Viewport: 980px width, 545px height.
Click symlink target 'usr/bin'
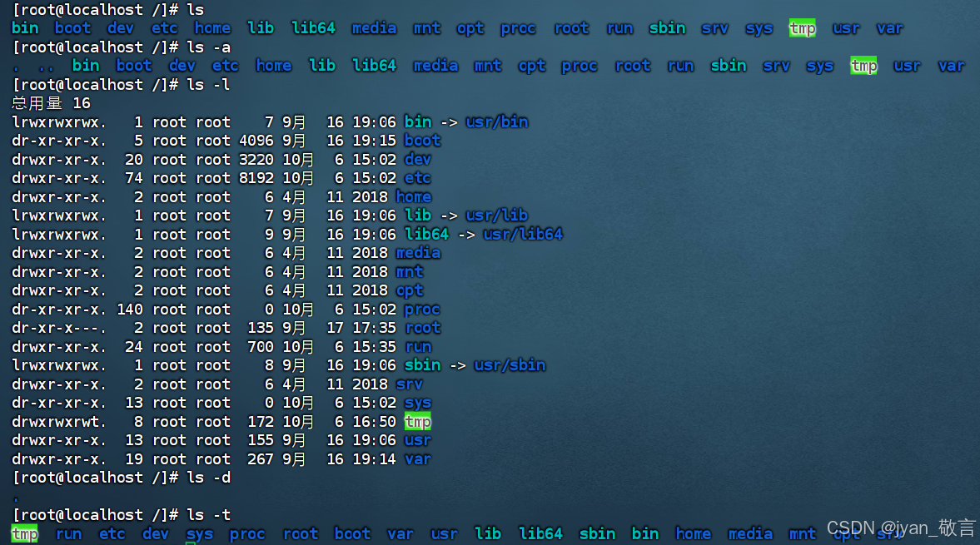[x=497, y=122]
